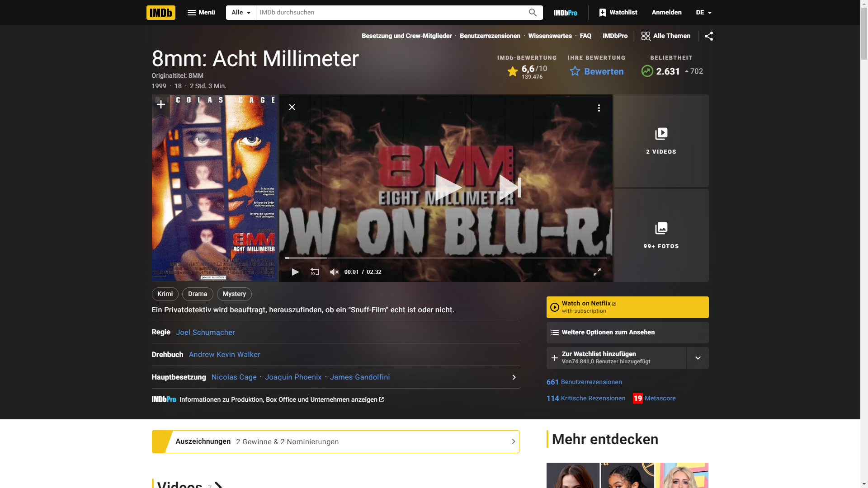Viewport: 868px width, 488px height.
Task: Select Anmelden to sign in
Action: point(666,13)
